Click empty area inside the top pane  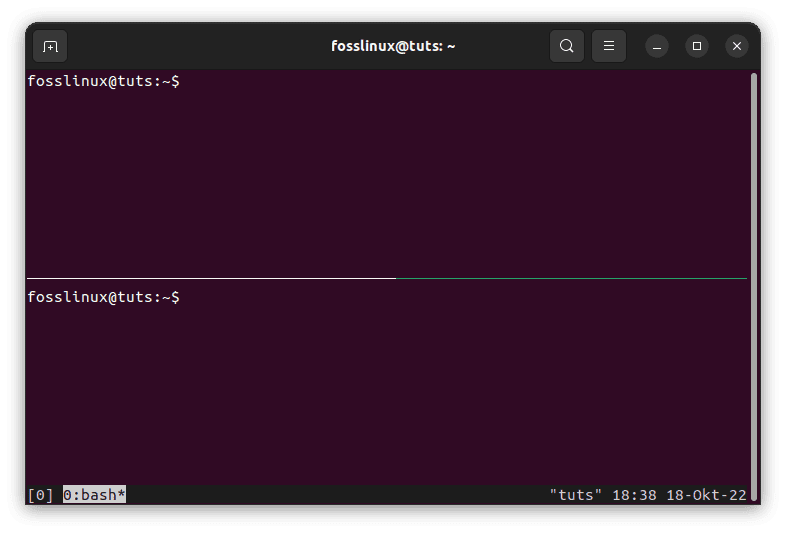[x=390, y=180]
